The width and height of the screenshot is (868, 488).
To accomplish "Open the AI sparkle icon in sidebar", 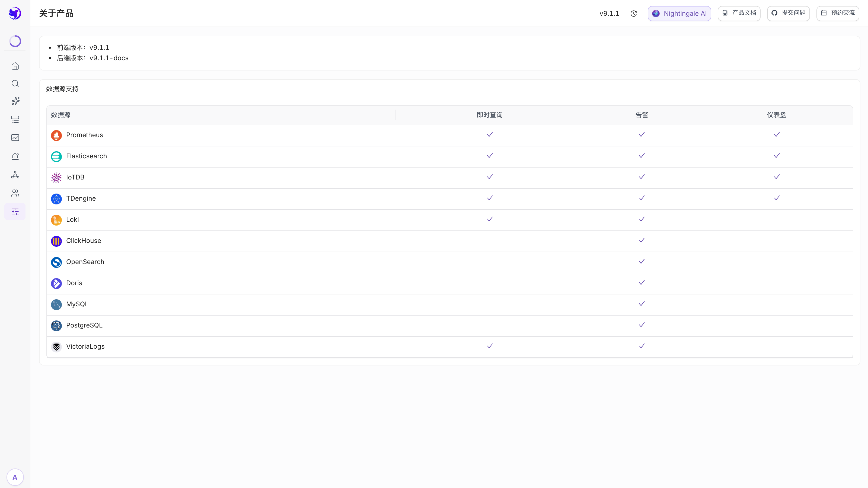I will [15, 101].
